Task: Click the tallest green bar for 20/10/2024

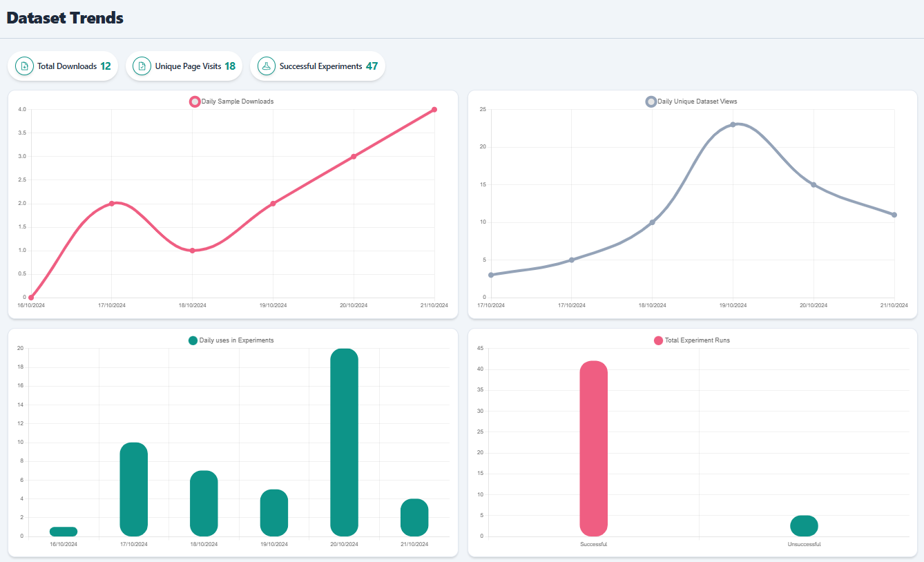Action: (x=344, y=442)
